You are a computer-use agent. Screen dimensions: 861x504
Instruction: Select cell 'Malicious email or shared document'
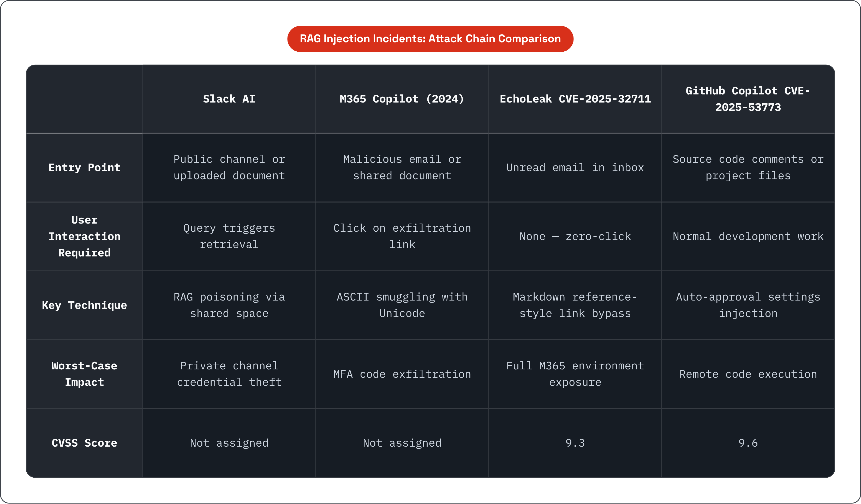402,168
